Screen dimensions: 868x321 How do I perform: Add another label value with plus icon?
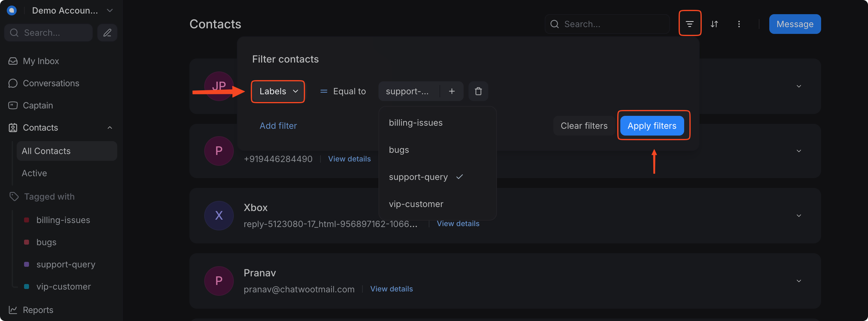[452, 91]
